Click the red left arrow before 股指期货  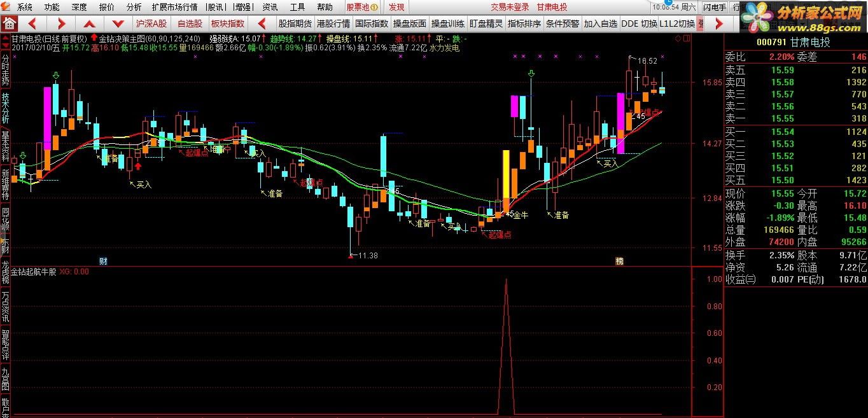262,24
